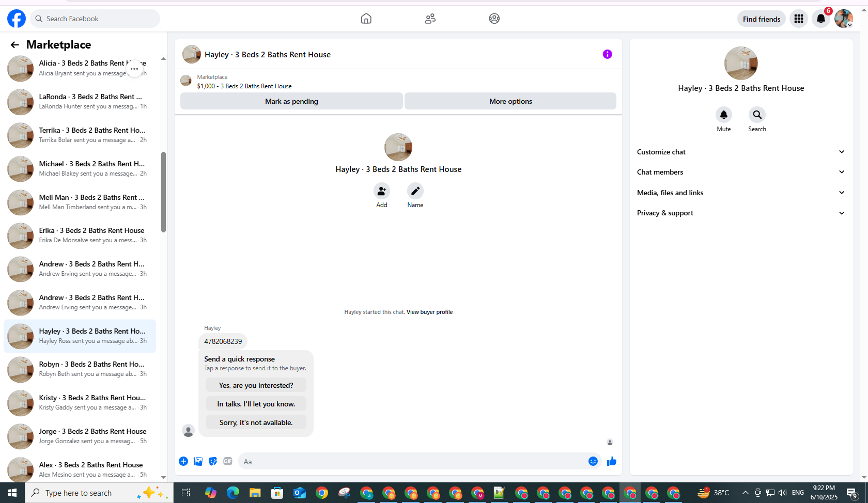Open the Windows Start menu
Screen dimensions: 868x503
click(12, 493)
